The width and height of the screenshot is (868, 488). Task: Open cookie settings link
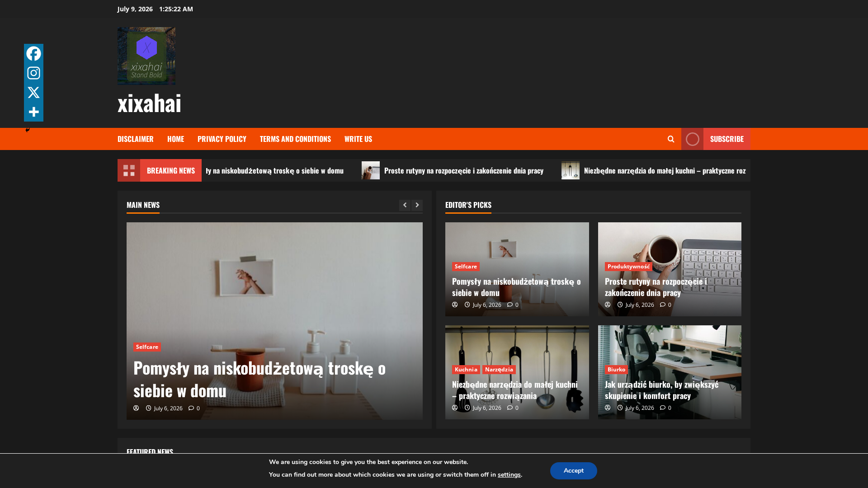tap(509, 475)
